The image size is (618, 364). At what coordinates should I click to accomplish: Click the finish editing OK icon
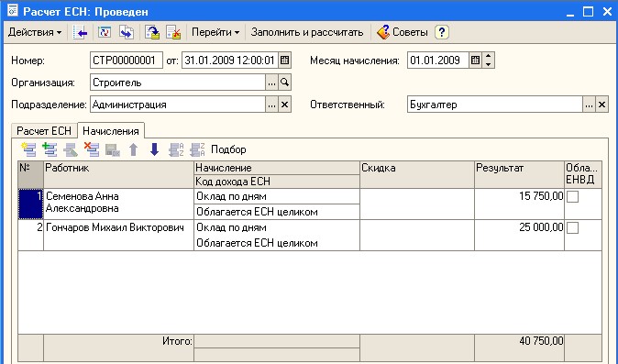point(113,150)
